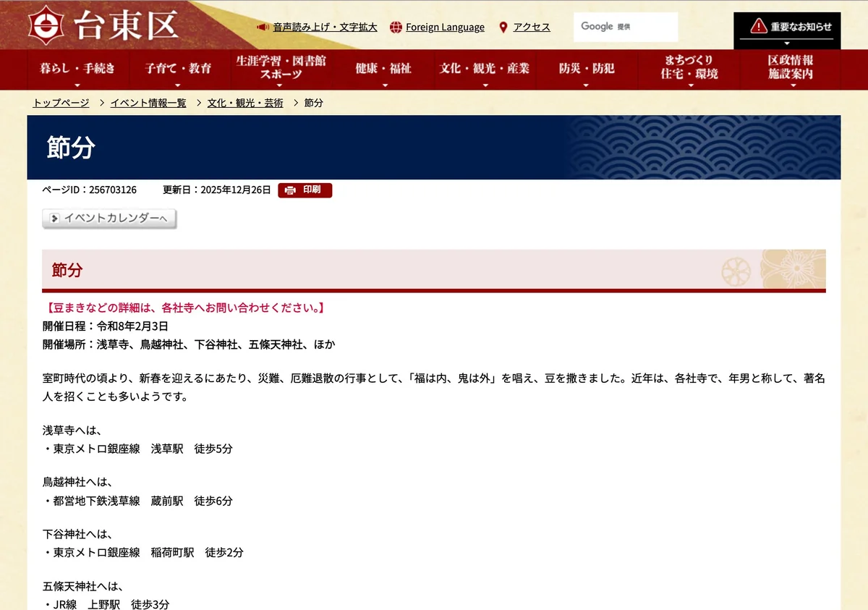
Task: Click the page ID 256703126 text
Action: (90, 190)
